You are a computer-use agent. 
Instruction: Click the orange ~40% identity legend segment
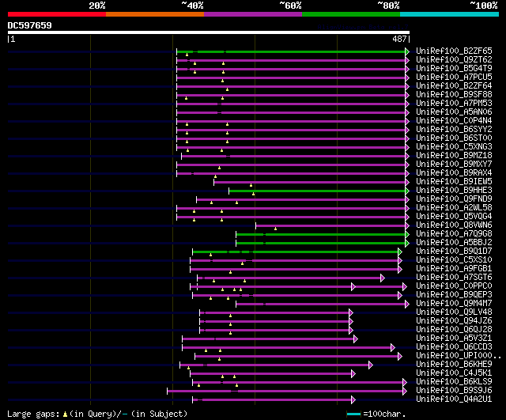[x=155, y=14]
